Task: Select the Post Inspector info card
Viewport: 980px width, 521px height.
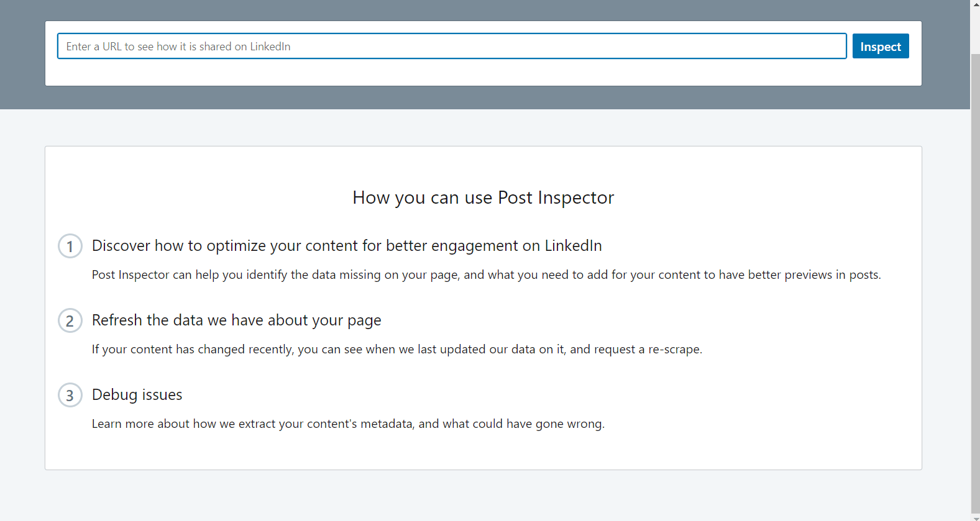Action: click(483, 307)
